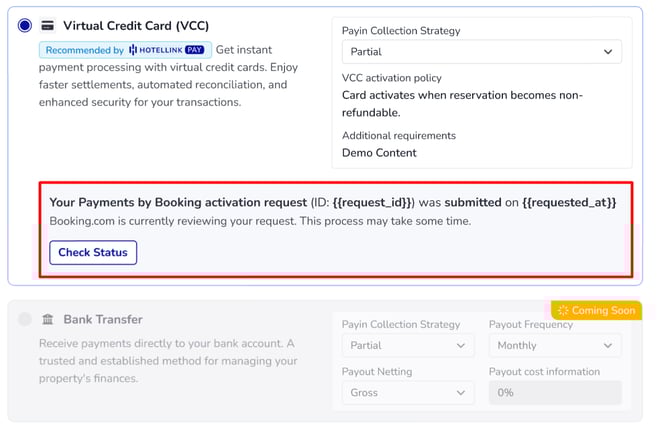
Task: Click the VCC activation policy description text
Action: pos(462,104)
